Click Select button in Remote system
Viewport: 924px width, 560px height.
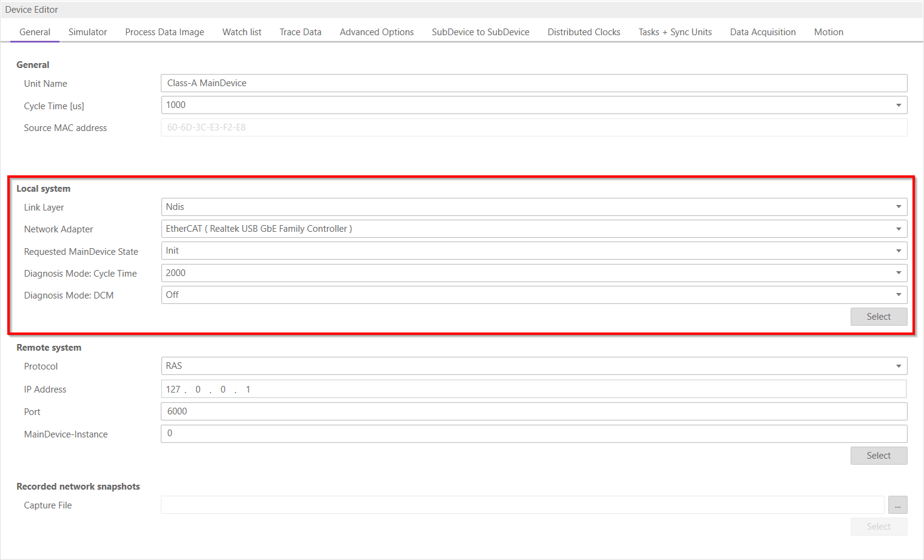click(x=878, y=456)
